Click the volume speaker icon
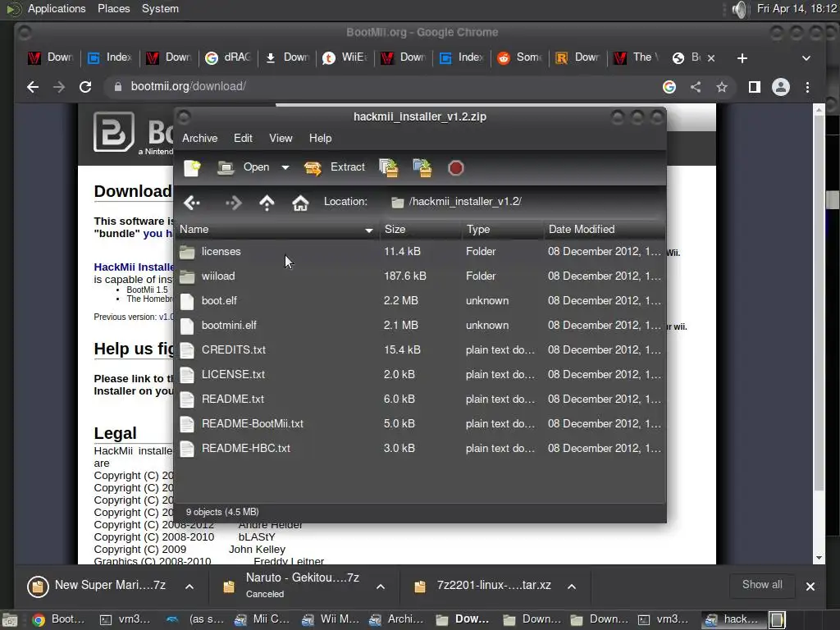The image size is (840, 630). click(740, 9)
